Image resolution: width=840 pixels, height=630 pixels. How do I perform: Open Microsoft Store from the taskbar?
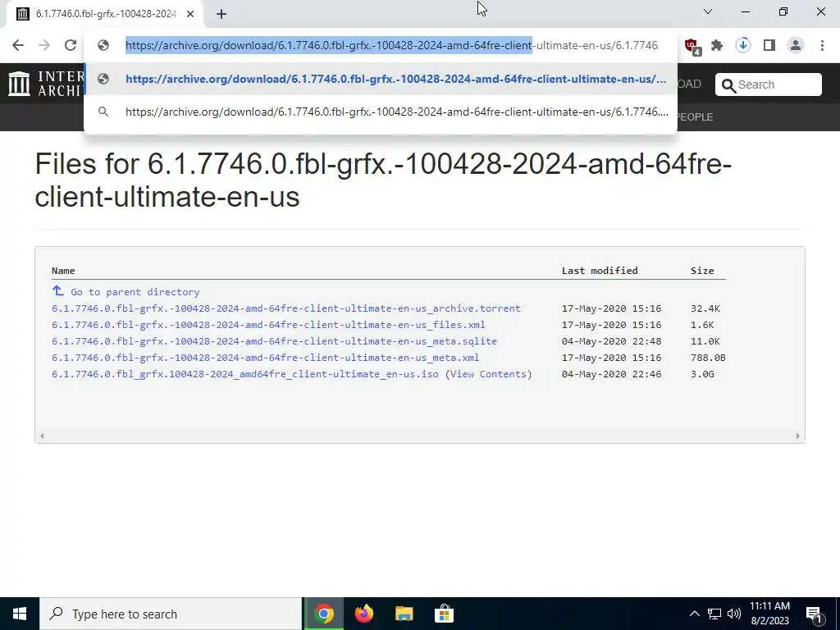(x=444, y=614)
